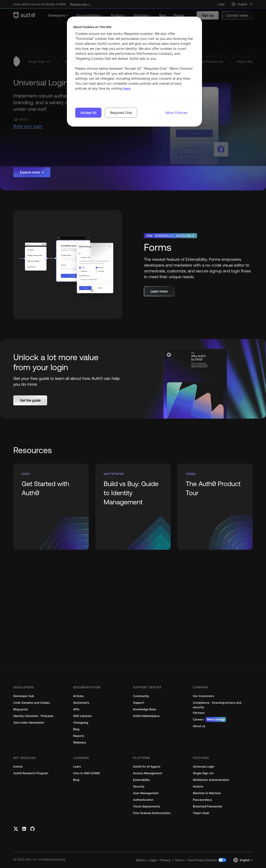Image resolution: width=266 pixels, height=868 pixels.
Task: Open the Forms editor preview image
Action: [68, 265]
